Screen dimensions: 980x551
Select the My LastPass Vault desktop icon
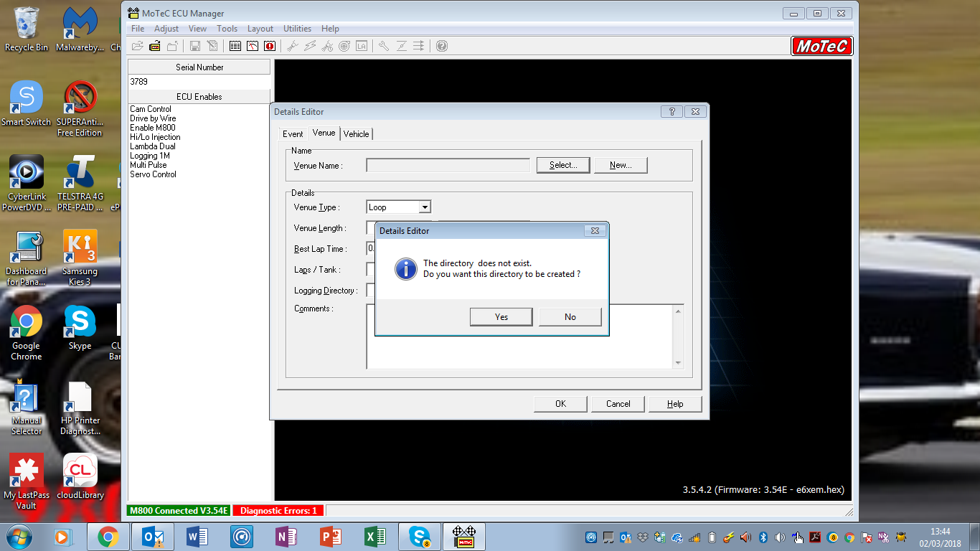point(27,481)
